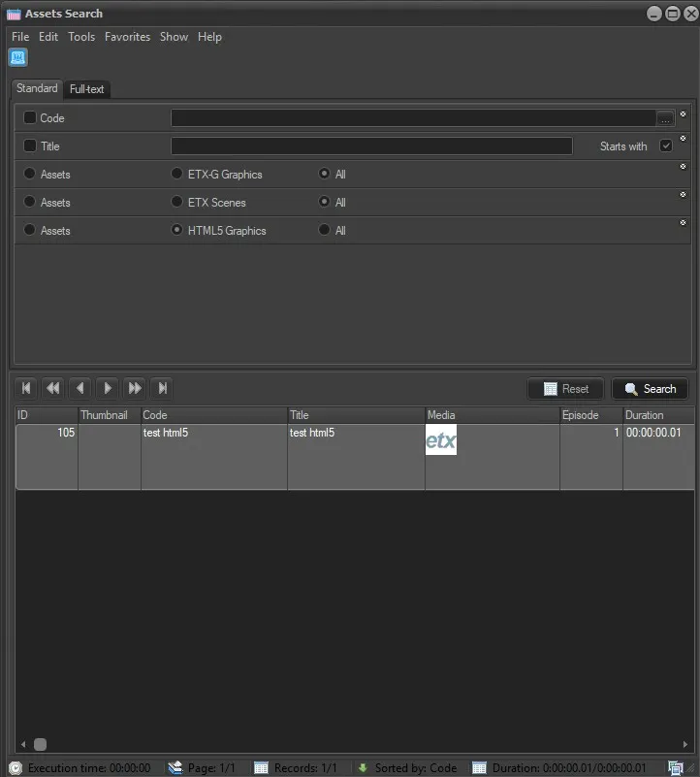Enable the Code filter checkbox
Viewport: 700px width, 777px height.
pyautogui.click(x=30, y=118)
